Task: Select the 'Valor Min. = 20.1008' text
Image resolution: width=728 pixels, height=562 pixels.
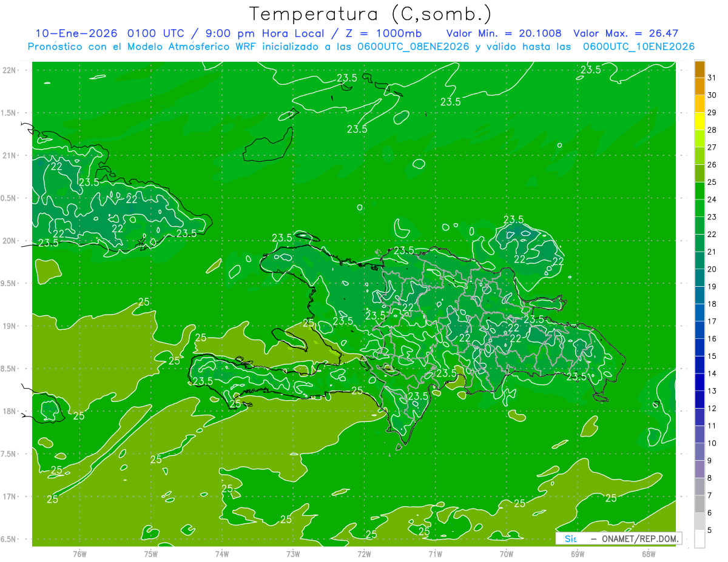Action: [504, 33]
